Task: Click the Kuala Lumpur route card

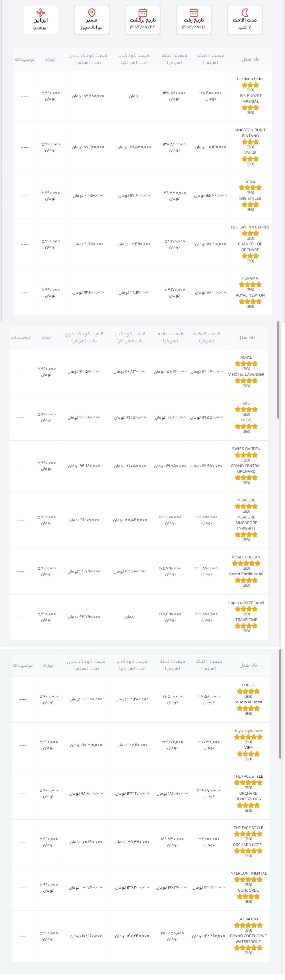Action: [x=92, y=20]
